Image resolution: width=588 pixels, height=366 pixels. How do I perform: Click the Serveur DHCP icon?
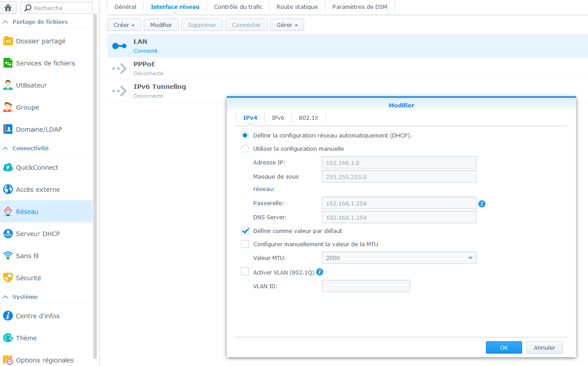pos(8,234)
